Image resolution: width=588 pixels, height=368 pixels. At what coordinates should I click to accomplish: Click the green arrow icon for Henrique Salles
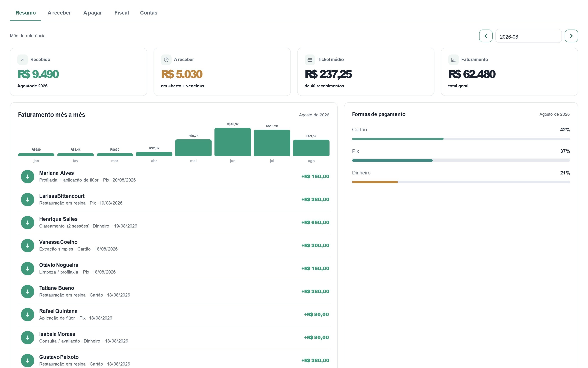[27, 222]
